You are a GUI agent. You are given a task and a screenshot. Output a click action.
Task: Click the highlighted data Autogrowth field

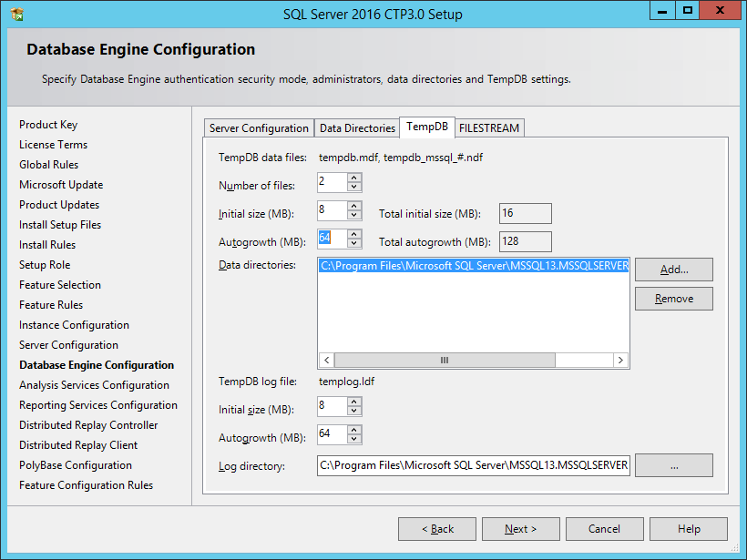333,239
